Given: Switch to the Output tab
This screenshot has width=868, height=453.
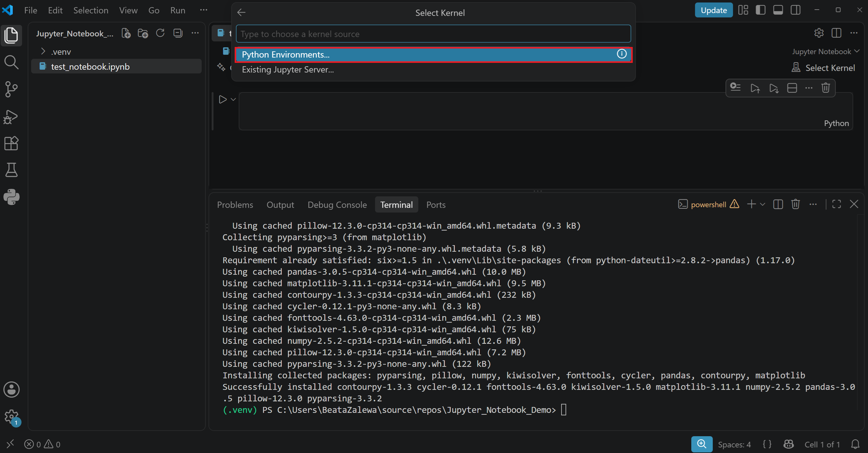Looking at the screenshot, I should (x=280, y=205).
